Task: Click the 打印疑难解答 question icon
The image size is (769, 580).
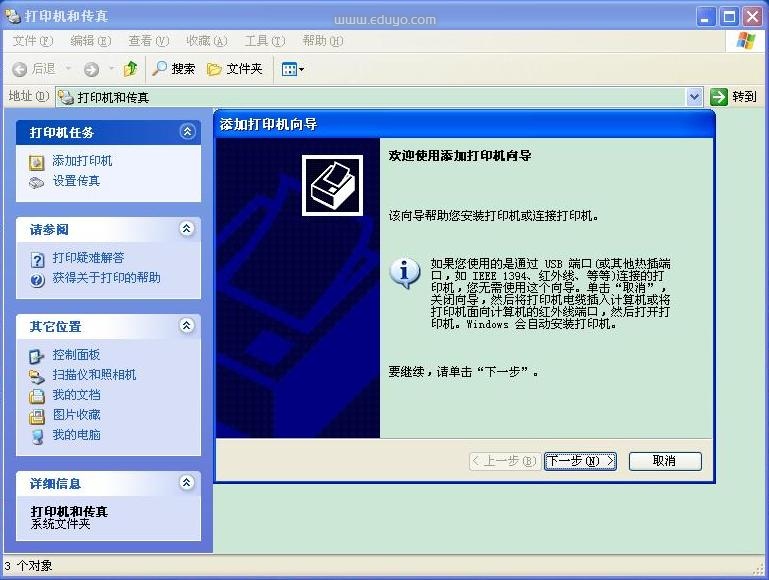Action: pos(37,259)
